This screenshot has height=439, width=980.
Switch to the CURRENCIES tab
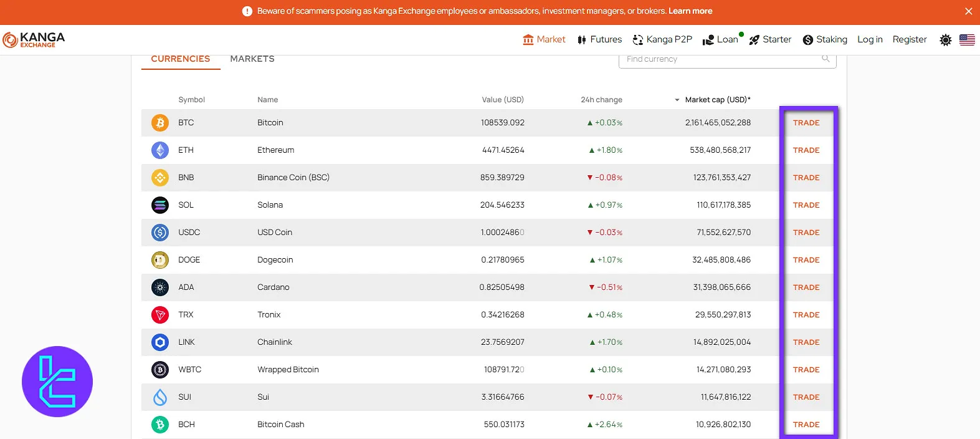(x=181, y=59)
